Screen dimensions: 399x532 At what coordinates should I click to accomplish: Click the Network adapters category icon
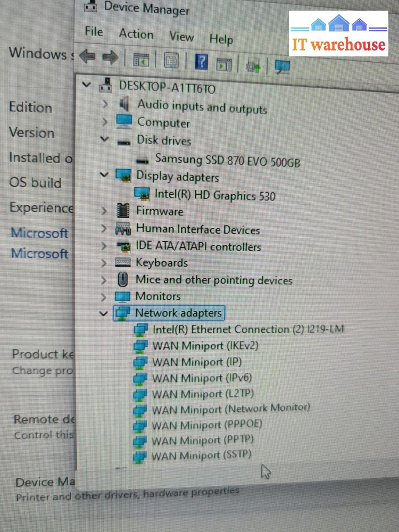[122, 313]
